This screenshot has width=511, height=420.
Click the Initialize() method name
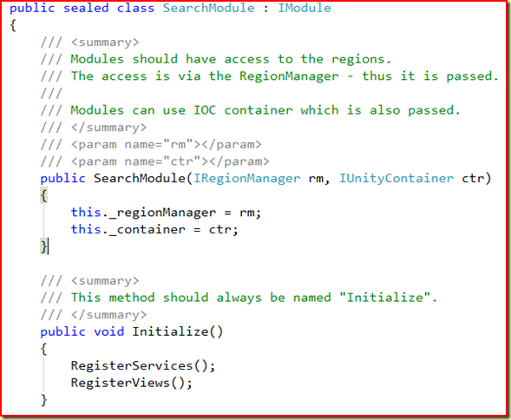coord(177,331)
